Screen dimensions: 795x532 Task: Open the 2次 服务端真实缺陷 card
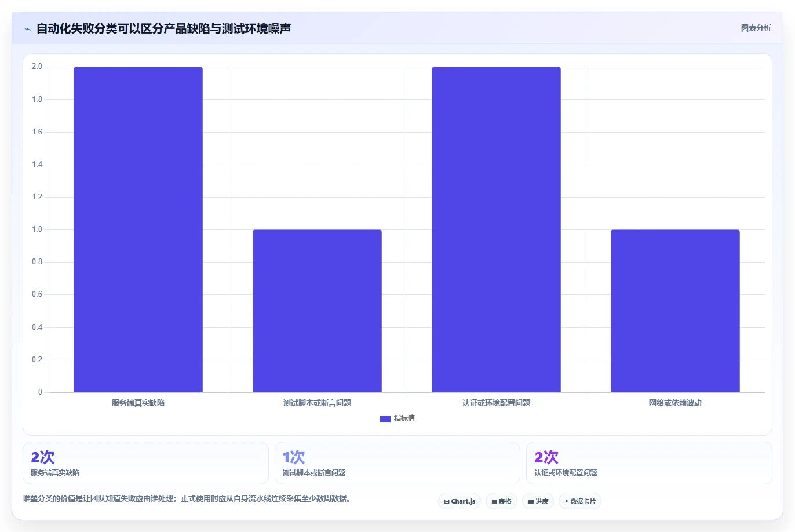pos(145,463)
